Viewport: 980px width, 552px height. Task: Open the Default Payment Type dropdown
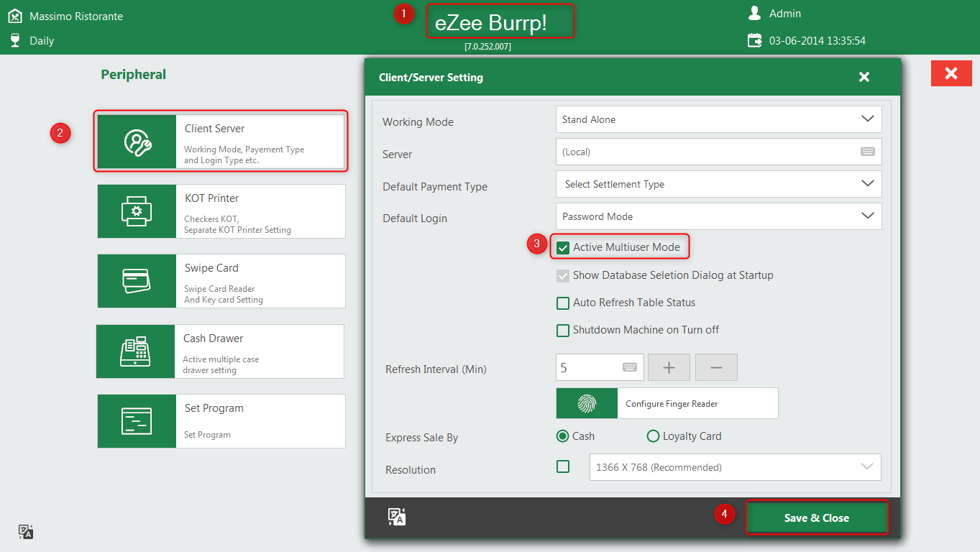tap(719, 184)
